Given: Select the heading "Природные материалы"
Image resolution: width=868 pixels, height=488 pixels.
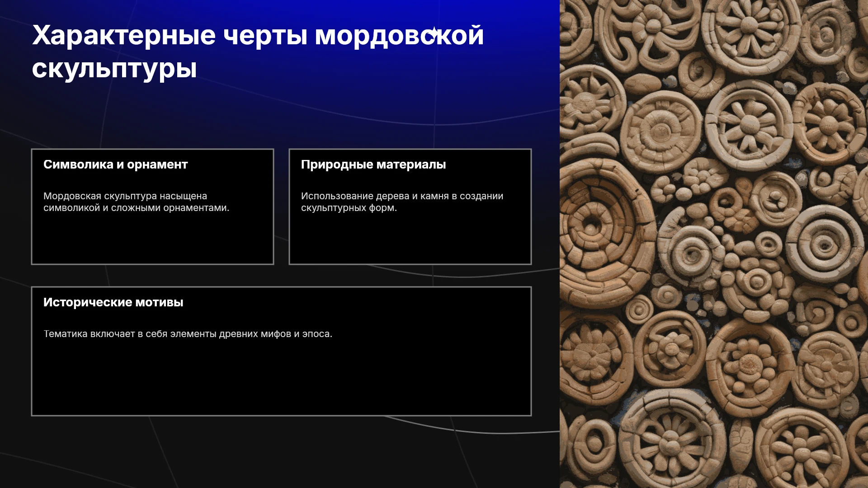Looking at the screenshot, I should tap(373, 164).
